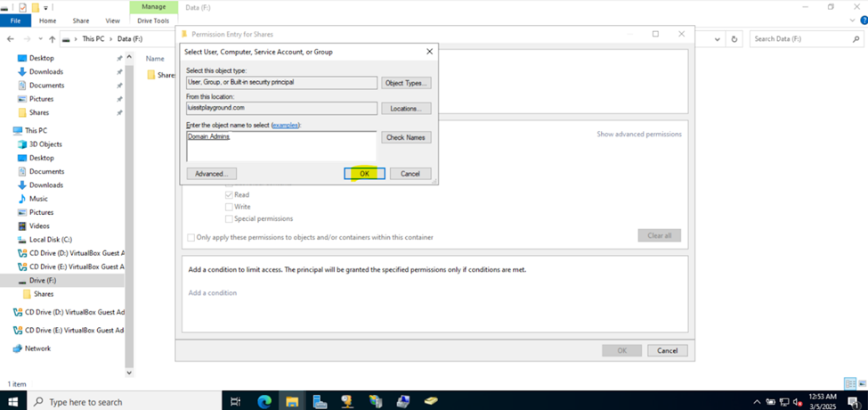Open the Advanced search button

coord(212,174)
